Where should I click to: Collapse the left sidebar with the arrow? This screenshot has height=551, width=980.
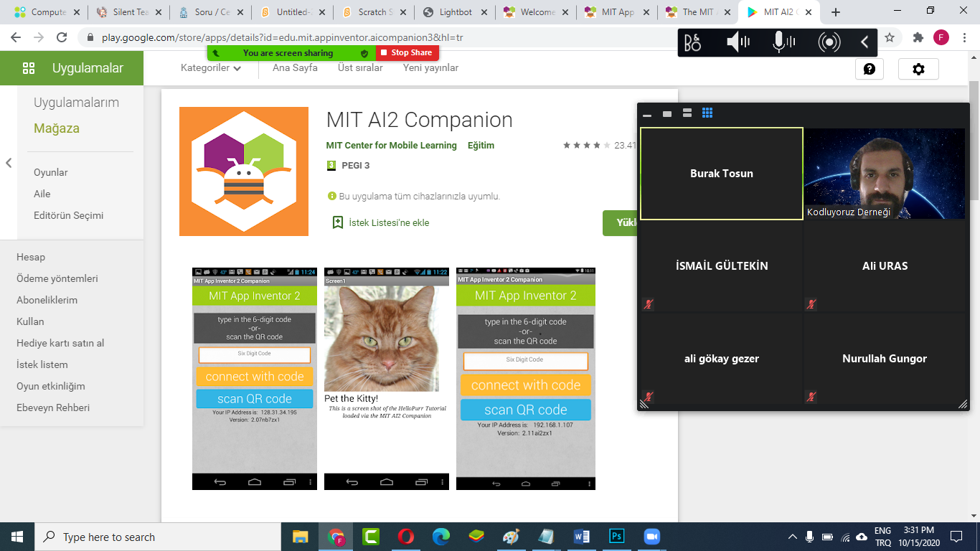(x=9, y=163)
